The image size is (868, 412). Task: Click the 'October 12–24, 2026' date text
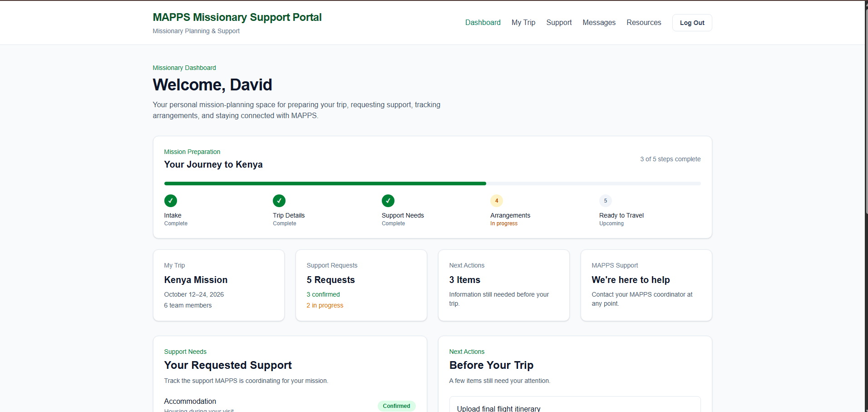(194, 294)
